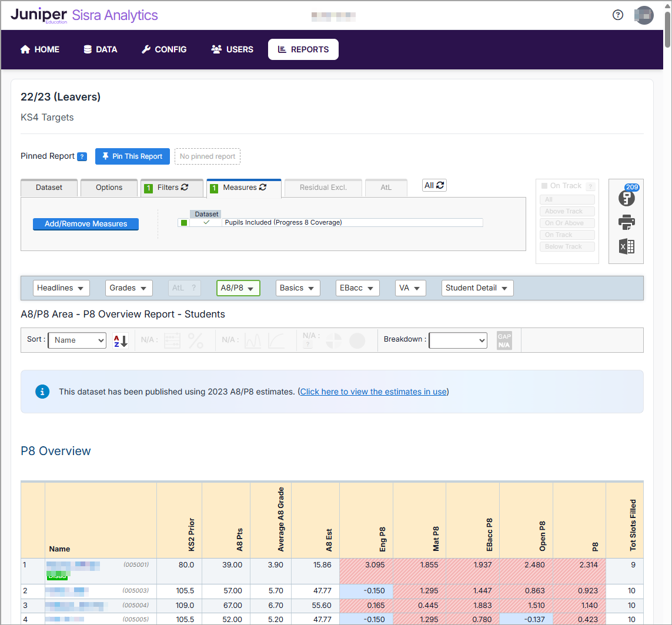Toggle the On Track checkbox
672x625 pixels.
(544, 186)
